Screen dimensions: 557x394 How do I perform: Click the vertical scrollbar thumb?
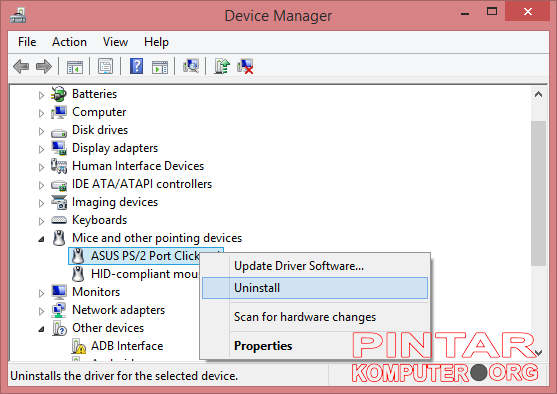[538, 193]
